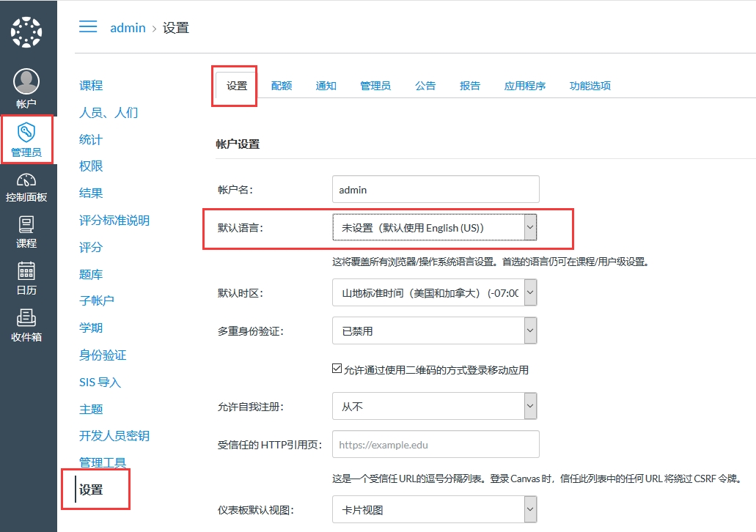
Task: Open the 帐户 account avatar
Action: 26,82
